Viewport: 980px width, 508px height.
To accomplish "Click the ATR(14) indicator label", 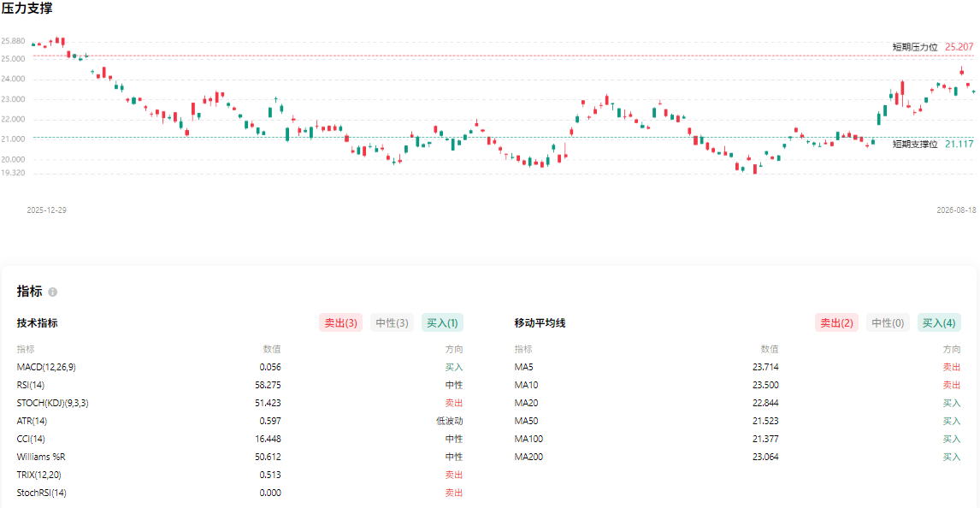I will (x=32, y=421).
